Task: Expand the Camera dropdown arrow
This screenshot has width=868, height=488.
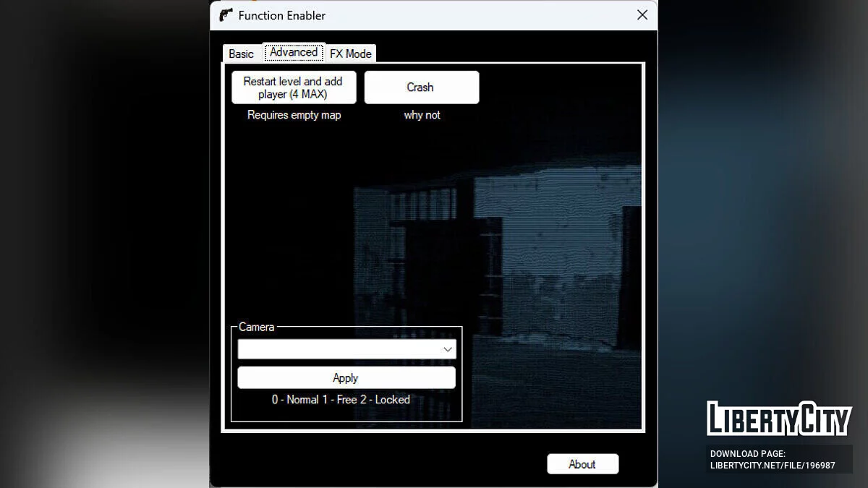Action: [x=448, y=349]
